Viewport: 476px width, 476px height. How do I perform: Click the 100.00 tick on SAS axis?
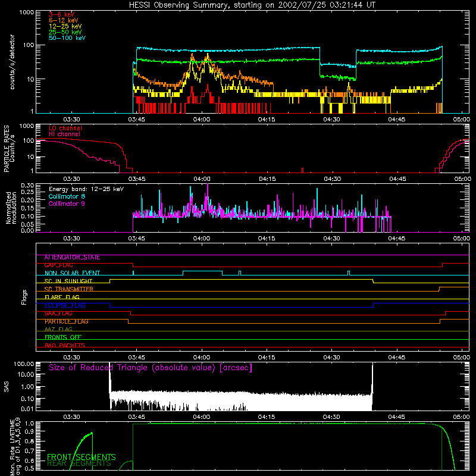[x=24, y=364]
